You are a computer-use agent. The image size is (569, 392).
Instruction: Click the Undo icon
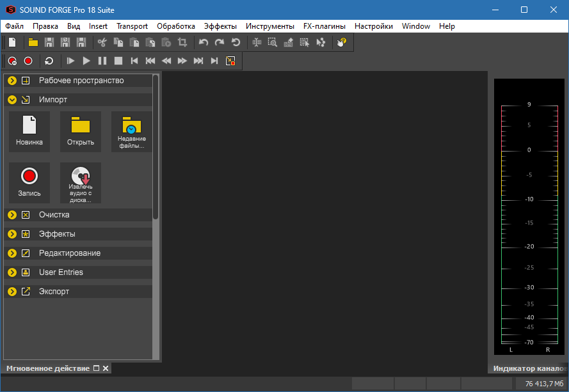coord(203,42)
